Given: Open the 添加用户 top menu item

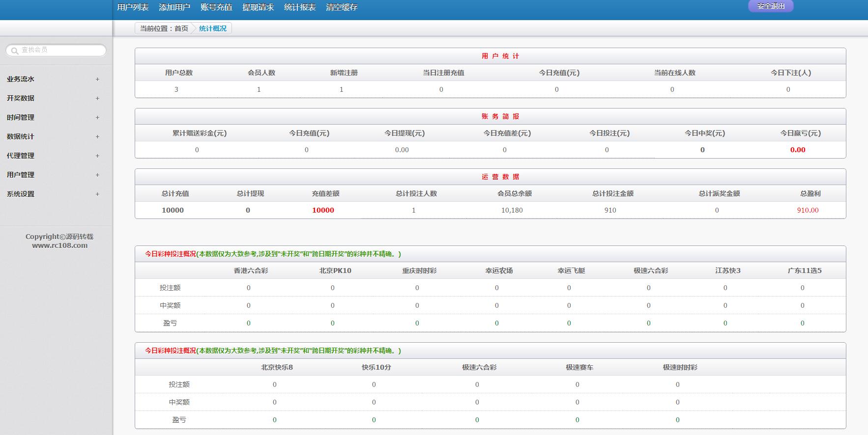Looking at the screenshot, I should click(x=174, y=7).
